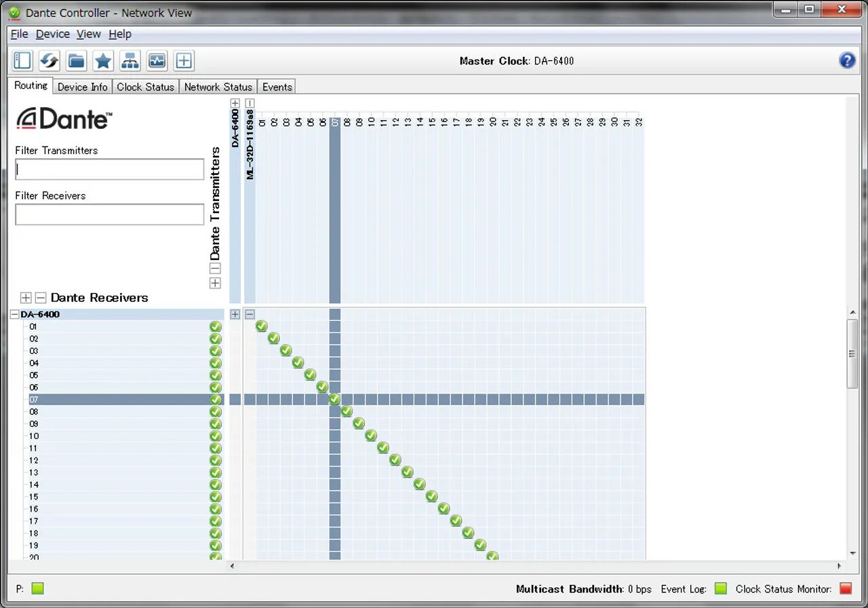Collapse ML-32D transmitter in receiver grid row
The height and width of the screenshot is (608, 868).
click(x=250, y=314)
